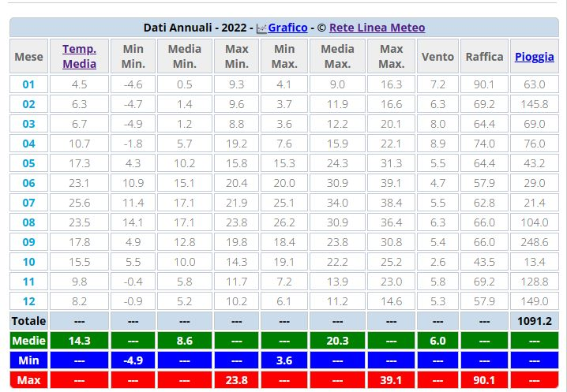Open month 06 details
The image size is (567, 392).
(x=28, y=183)
